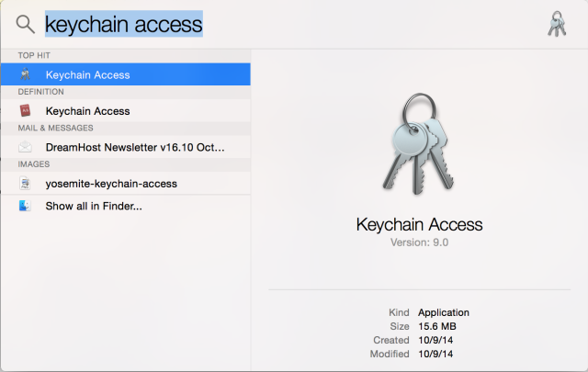Select the Keychain Access top hit icon
Screen dimensions: 588x372
click(25, 74)
